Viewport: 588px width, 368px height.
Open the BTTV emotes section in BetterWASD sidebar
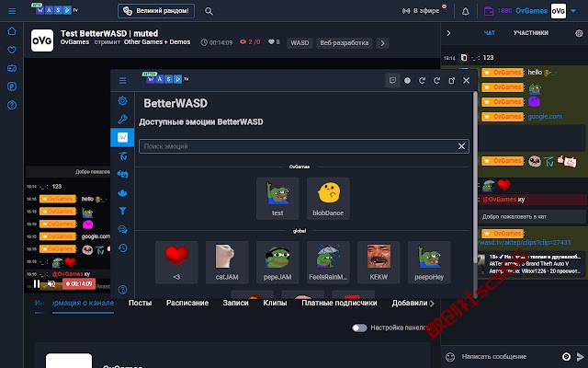[122, 174]
